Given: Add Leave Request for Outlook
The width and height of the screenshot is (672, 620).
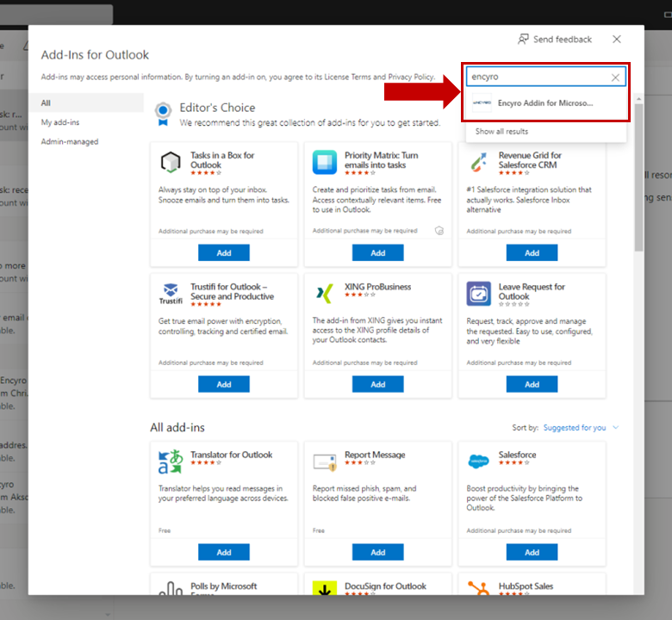Looking at the screenshot, I should click(532, 384).
